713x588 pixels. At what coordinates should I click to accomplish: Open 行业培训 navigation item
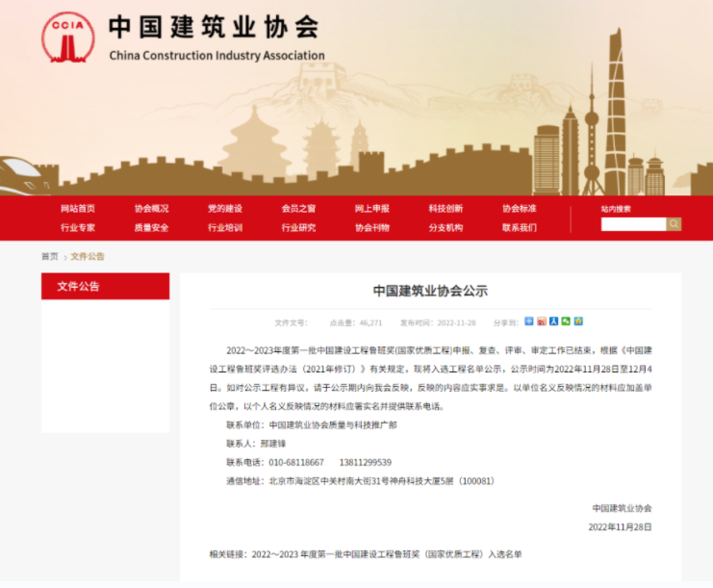225,228
